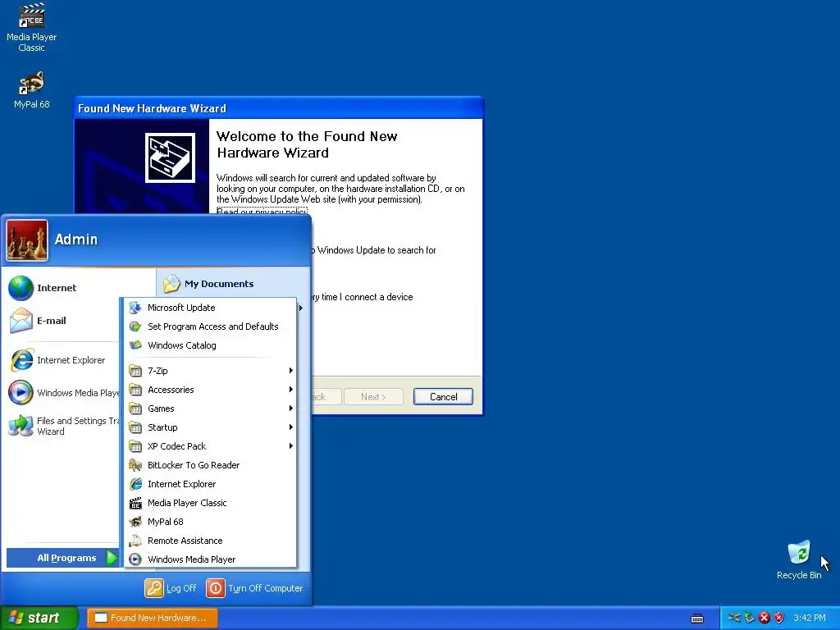This screenshot has height=630, width=840.
Task: Click the Windows Catalog icon
Action: tap(135, 345)
